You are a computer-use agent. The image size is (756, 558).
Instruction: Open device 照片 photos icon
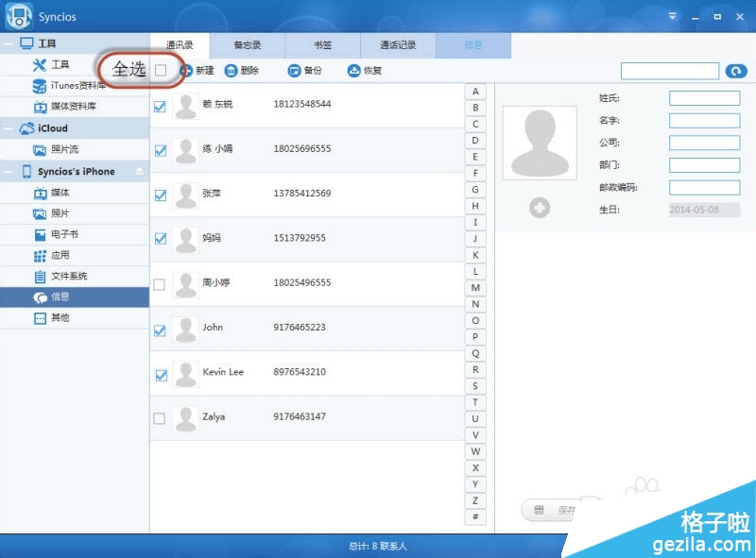click(x=39, y=213)
